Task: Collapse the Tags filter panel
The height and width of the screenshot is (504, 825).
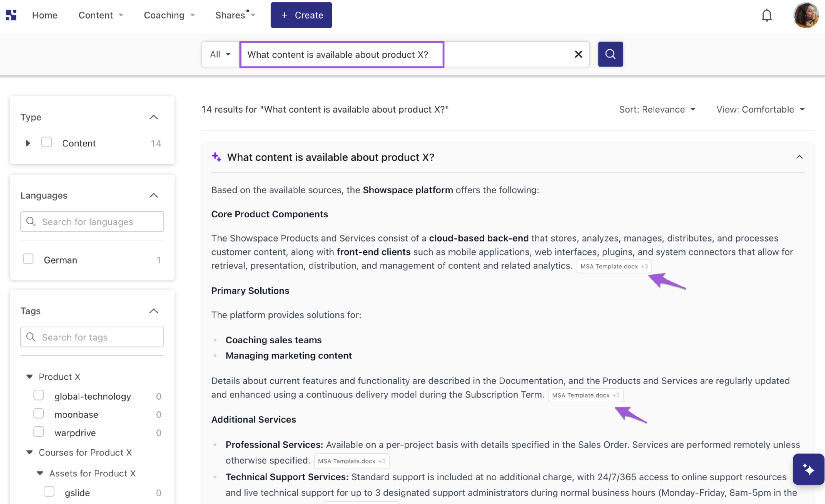Action: pyautogui.click(x=153, y=311)
